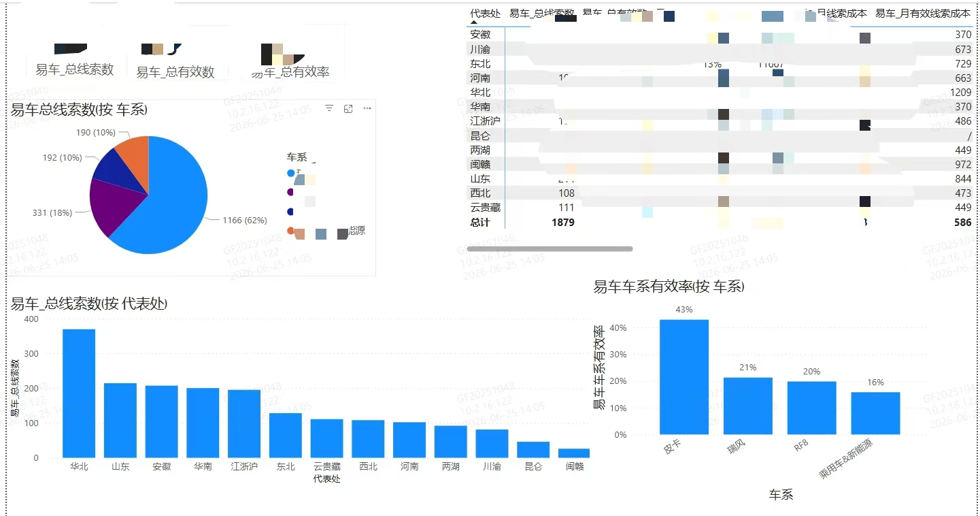
Task: Open the filter icon on the pie chart visual
Action: pos(329,108)
